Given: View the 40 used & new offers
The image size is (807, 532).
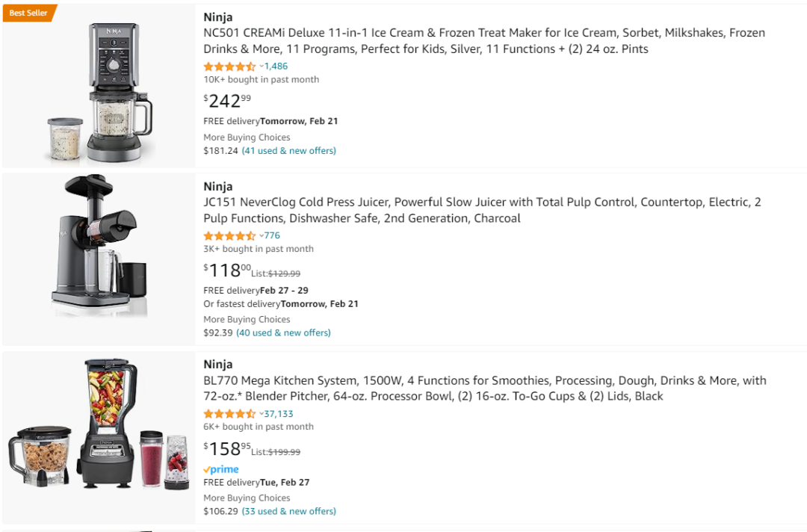Looking at the screenshot, I should point(283,333).
